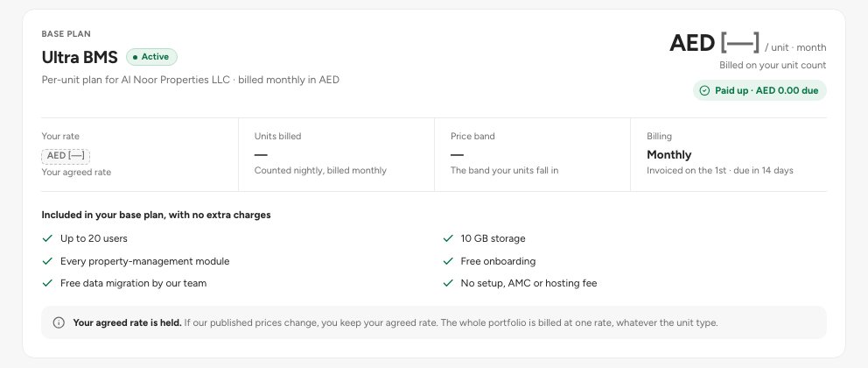Click the checkmark next to Up to 20 users
Image resolution: width=868 pixels, height=368 pixels.
[47, 239]
